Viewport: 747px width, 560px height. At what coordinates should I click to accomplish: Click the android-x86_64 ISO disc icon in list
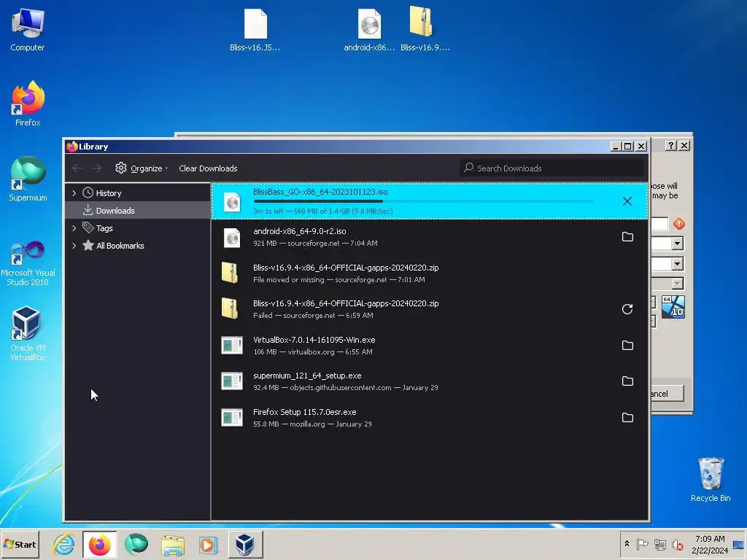pos(232,238)
